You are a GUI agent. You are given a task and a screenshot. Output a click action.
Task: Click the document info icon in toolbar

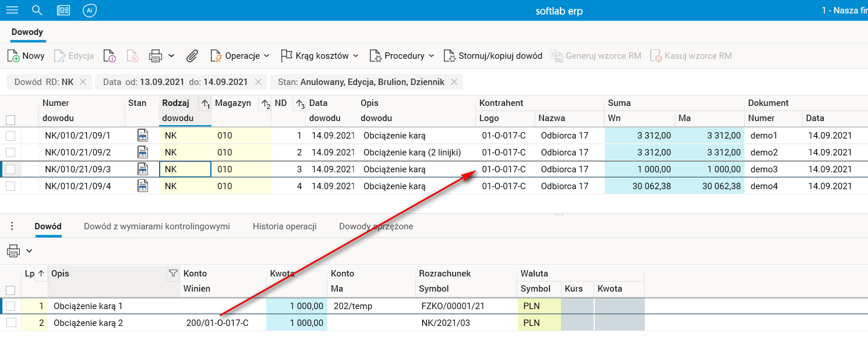[110, 56]
